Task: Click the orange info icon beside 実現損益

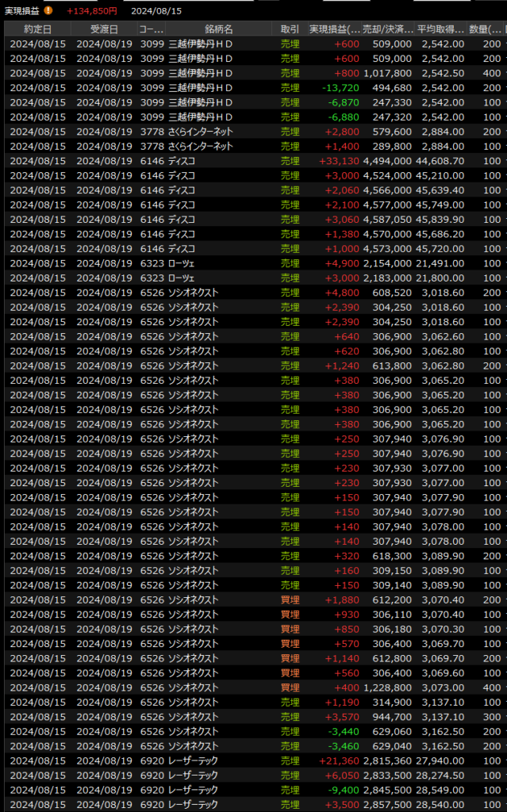Action: pos(48,10)
